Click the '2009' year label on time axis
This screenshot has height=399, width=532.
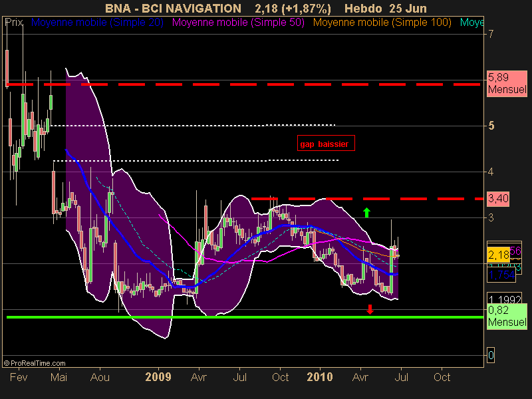point(158,377)
